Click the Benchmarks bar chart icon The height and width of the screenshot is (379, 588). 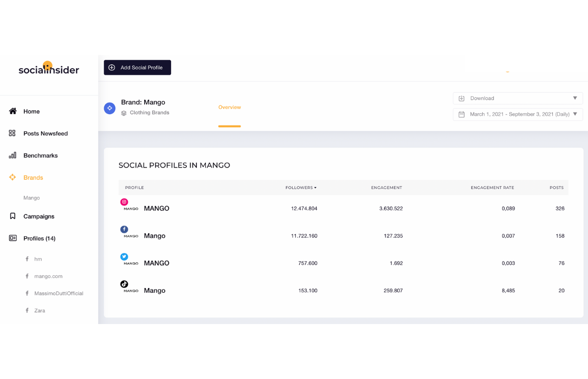coord(13,155)
